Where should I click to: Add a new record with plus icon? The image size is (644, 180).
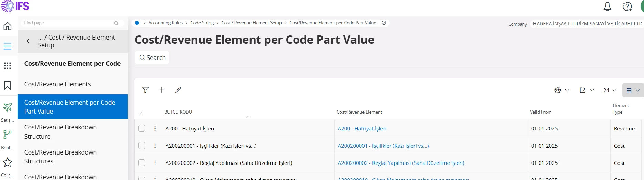click(x=162, y=90)
